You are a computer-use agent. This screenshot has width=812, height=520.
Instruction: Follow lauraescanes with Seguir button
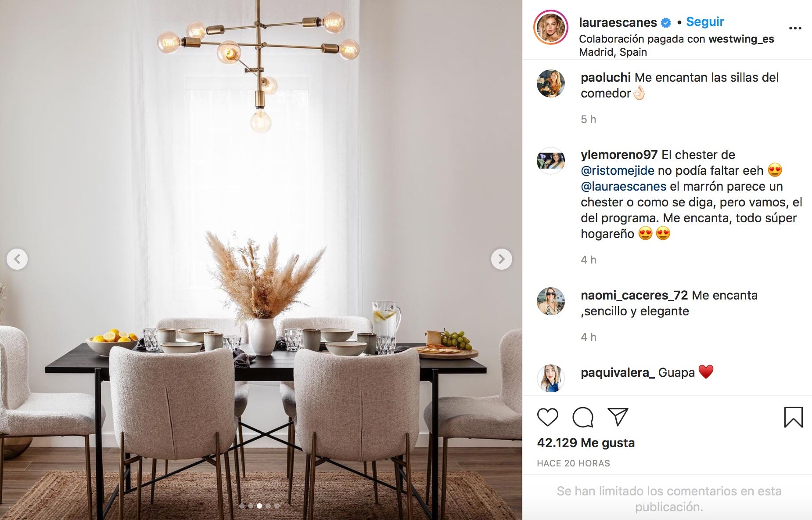pyautogui.click(x=705, y=22)
